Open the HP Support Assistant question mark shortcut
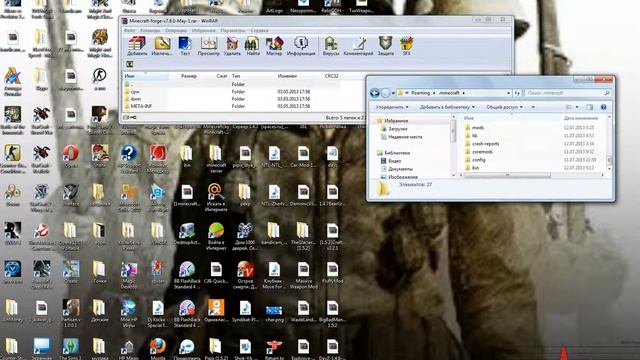This screenshot has width=640, height=360. (x=129, y=159)
